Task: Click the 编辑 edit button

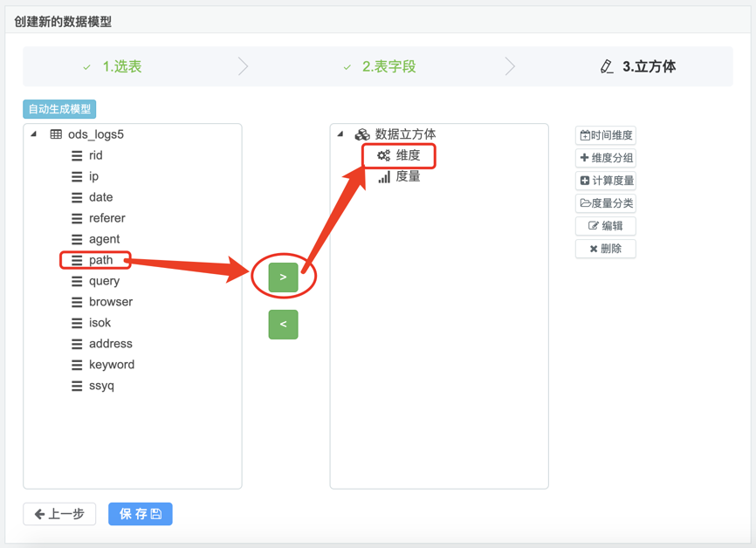Action: pyautogui.click(x=606, y=226)
